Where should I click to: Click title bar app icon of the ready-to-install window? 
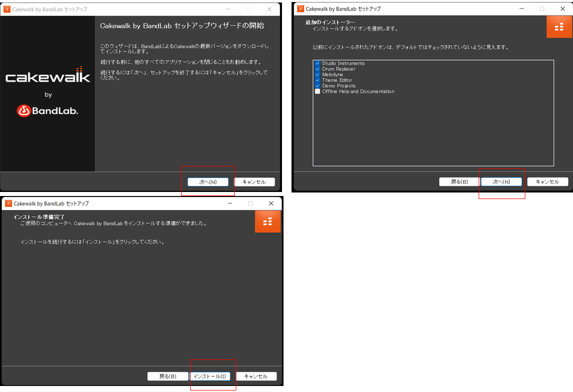pos(9,204)
